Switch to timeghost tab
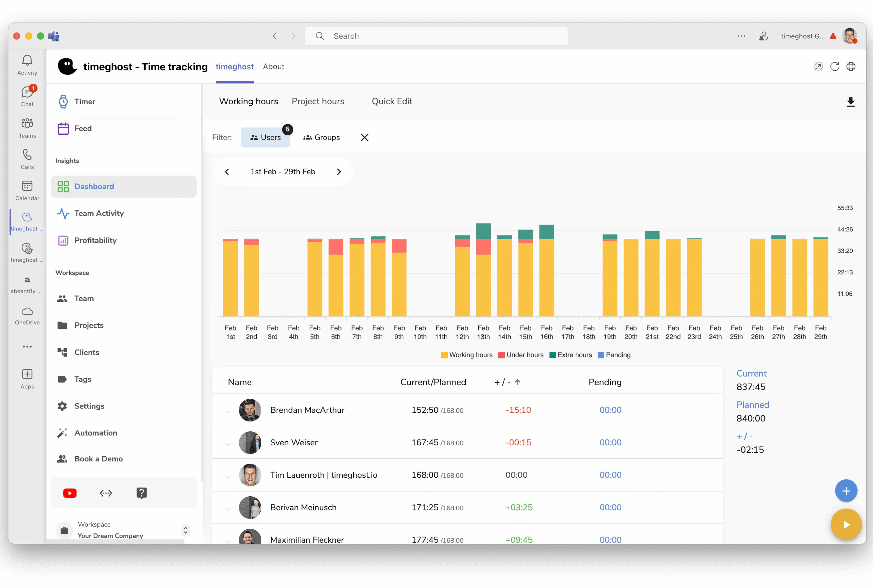The width and height of the screenshot is (873, 588). click(x=234, y=66)
